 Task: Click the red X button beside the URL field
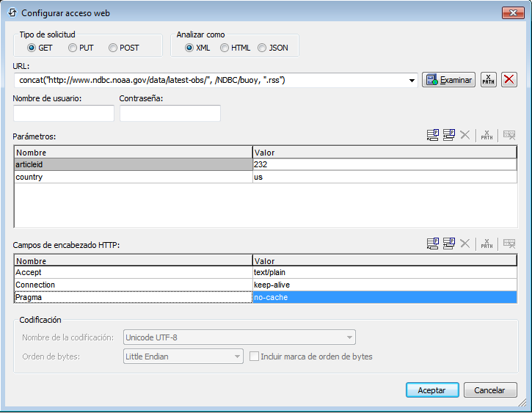click(509, 80)
